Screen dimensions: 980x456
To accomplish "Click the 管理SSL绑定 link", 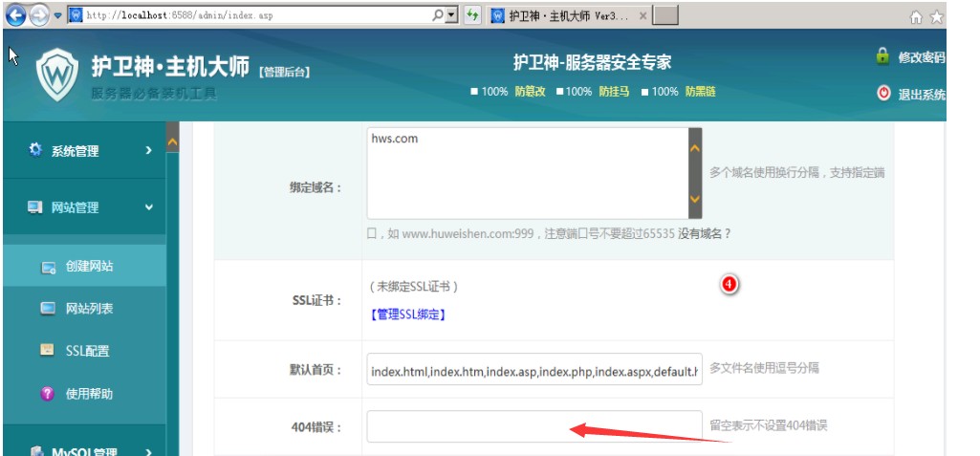I will point(407,314).
